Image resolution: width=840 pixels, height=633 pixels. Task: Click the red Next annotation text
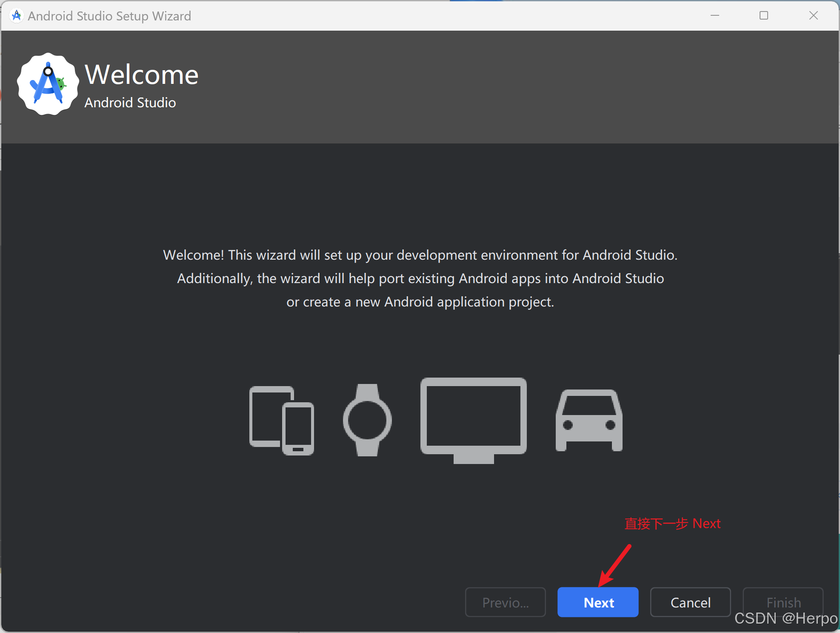point(672,524)
